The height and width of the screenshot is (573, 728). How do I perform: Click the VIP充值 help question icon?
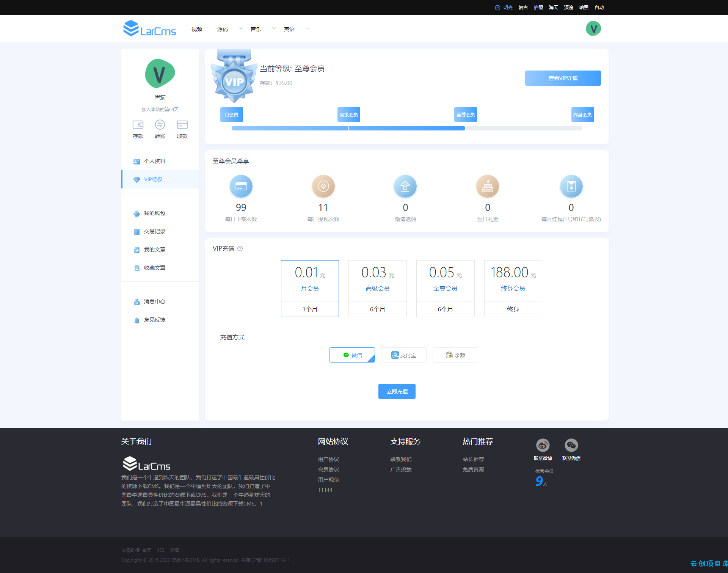[x=240, y=248]
